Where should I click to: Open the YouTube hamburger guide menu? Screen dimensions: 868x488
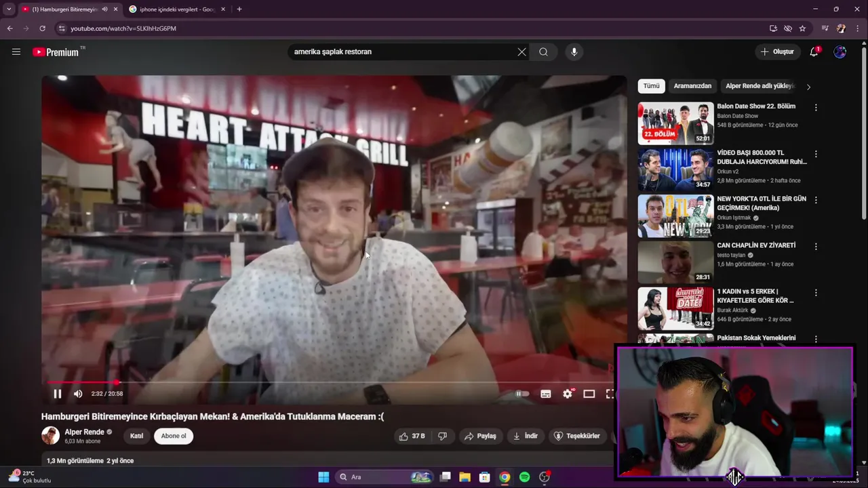point(16,52)
